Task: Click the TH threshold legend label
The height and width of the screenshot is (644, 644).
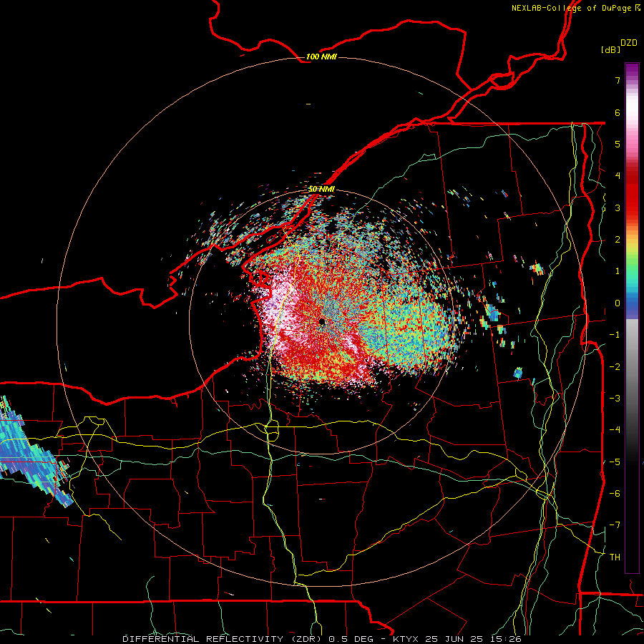Action: click(615, 557)
